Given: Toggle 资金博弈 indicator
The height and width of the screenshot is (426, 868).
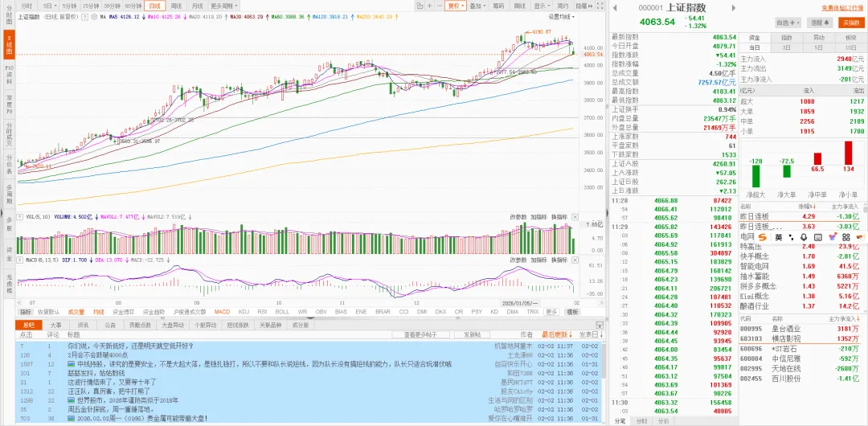Looking at the screenshot, I should pyautogui.click(x=123, y=312).
